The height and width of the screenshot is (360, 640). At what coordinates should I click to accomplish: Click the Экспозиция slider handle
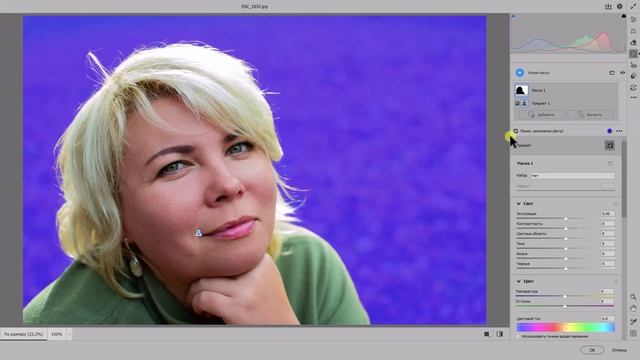click(566, 219)
